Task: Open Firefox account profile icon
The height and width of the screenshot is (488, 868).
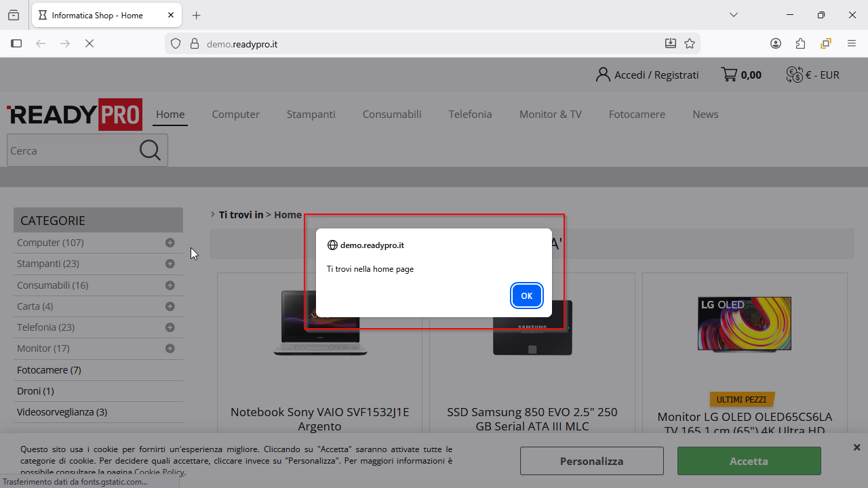Action: pos(776,43)
